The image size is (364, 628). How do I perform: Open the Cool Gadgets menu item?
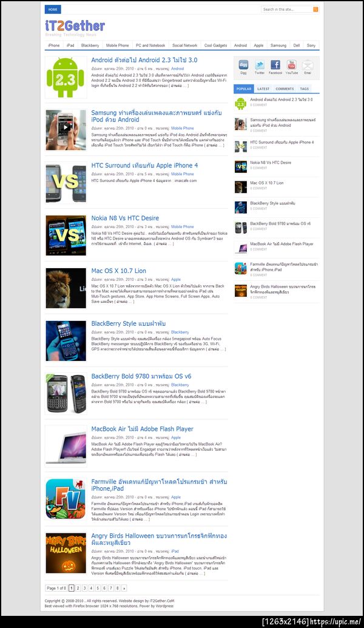tap(215, 46)
